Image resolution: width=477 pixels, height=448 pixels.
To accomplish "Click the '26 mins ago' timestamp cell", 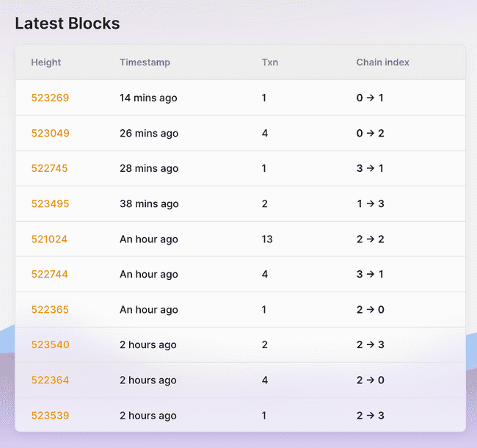I will (x=149, y=133).
